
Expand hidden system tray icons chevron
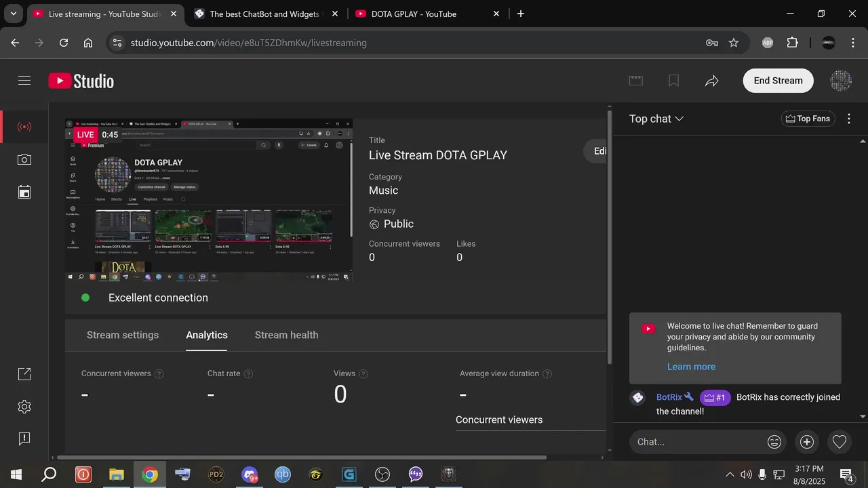[x=730, y=474]
